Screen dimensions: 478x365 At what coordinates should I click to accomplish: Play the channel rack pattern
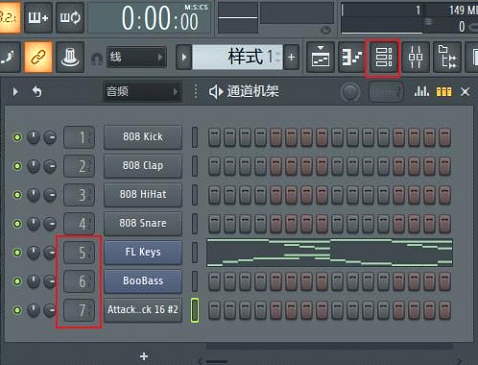click(x=15, y=91)
